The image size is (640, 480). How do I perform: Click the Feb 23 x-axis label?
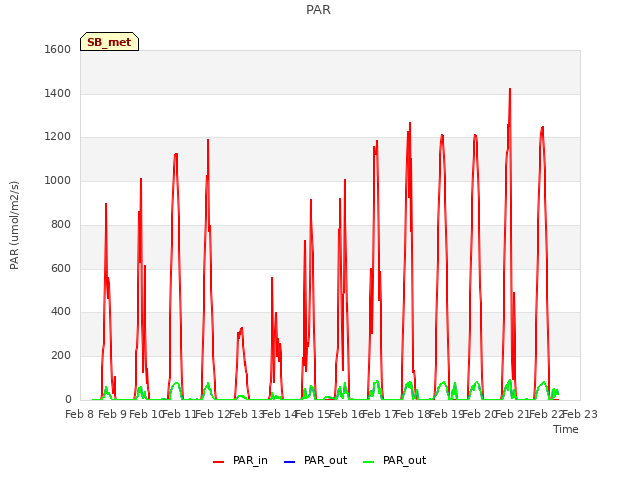[x=580, y=414]
